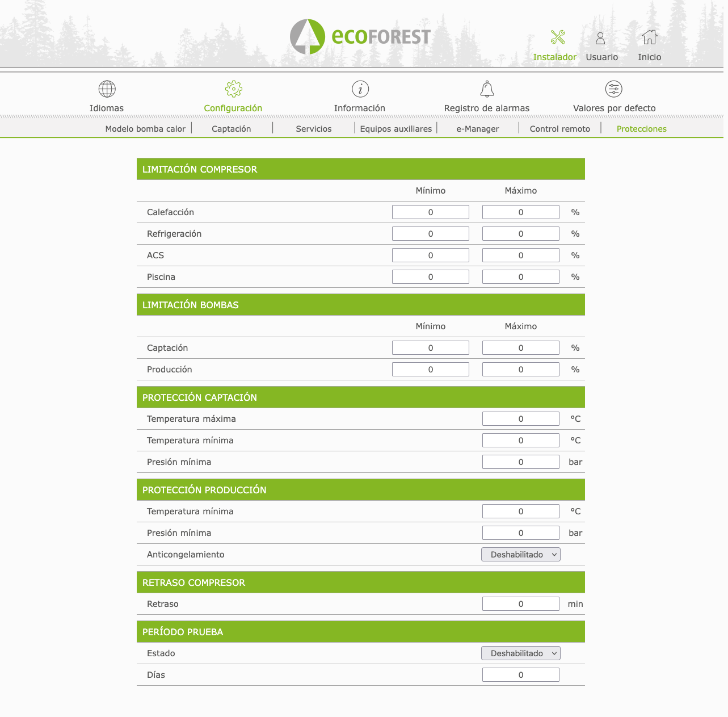Expand the Anticongelamiento dropdown
This screenshot has height=717, width=728.
click(520, 555)
